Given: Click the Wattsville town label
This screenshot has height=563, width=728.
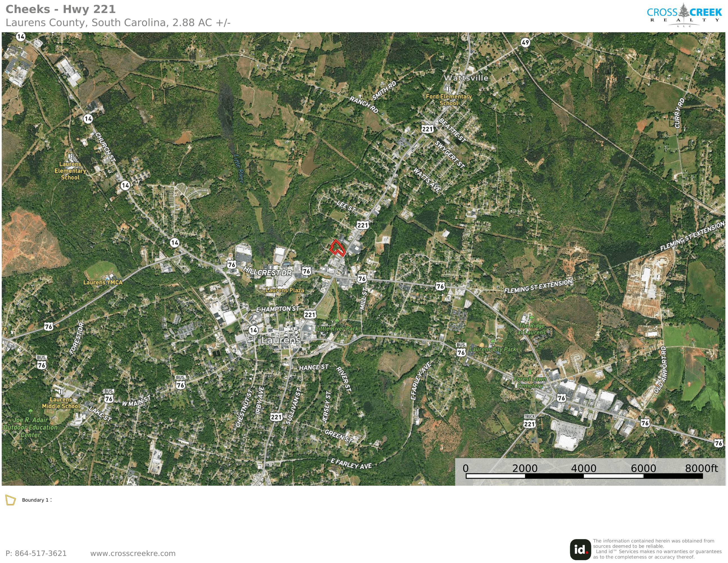Looking at the screenshot, I should pyautogui.click(x=466, y=78).
